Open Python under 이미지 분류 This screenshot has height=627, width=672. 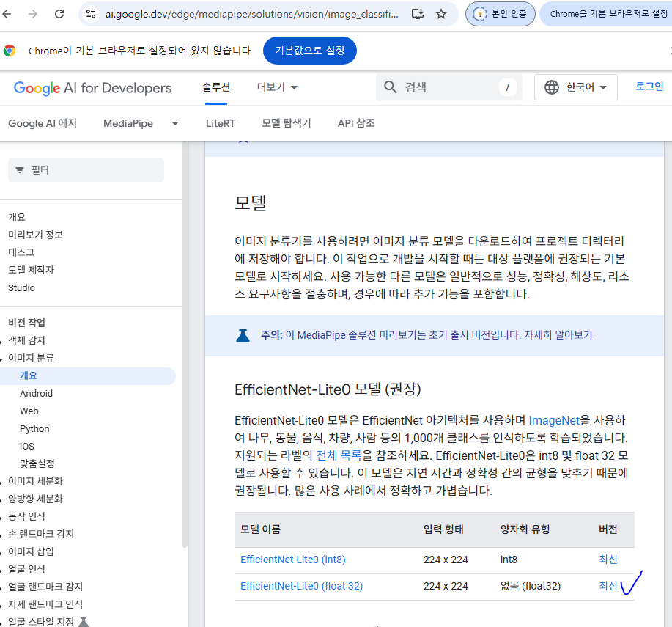click(34, 428)
